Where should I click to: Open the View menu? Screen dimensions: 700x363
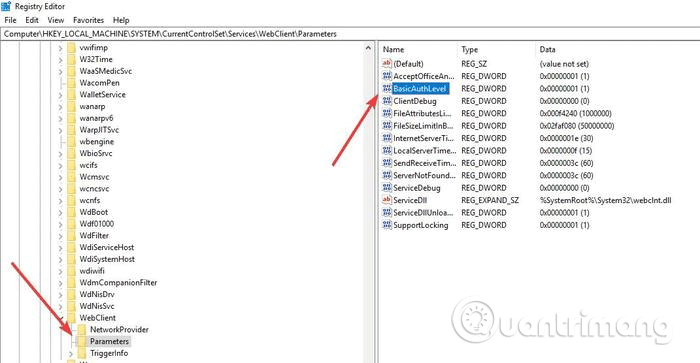(x=56, y=20)
